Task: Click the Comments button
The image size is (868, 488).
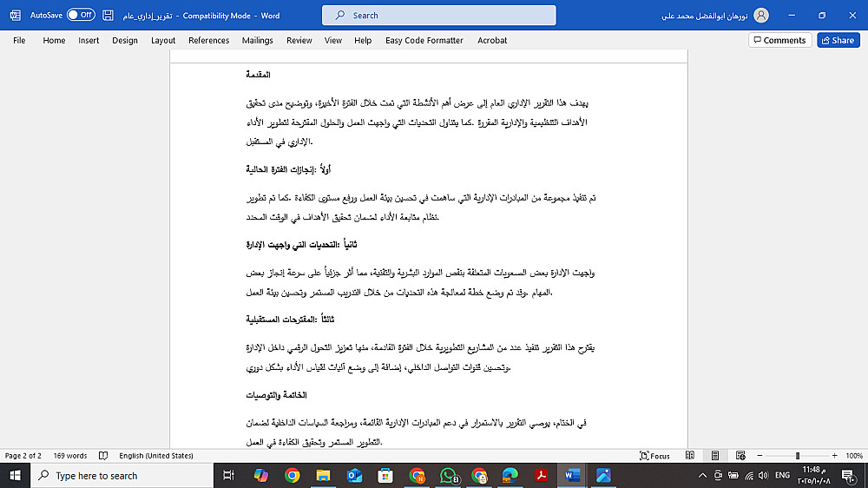Action: (780, 41)
